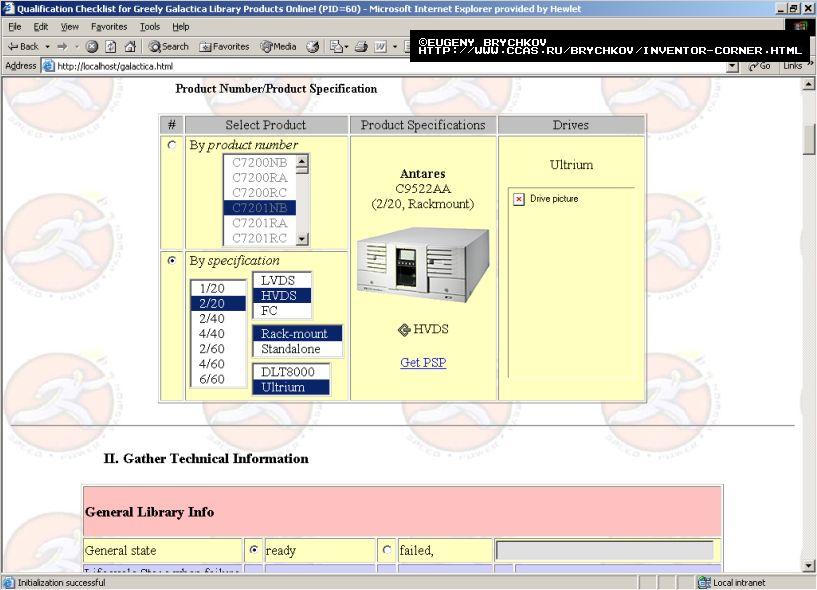817x590 pixels.
Task: Open the Back button history dropdown arrow
Action: (47, 47)
